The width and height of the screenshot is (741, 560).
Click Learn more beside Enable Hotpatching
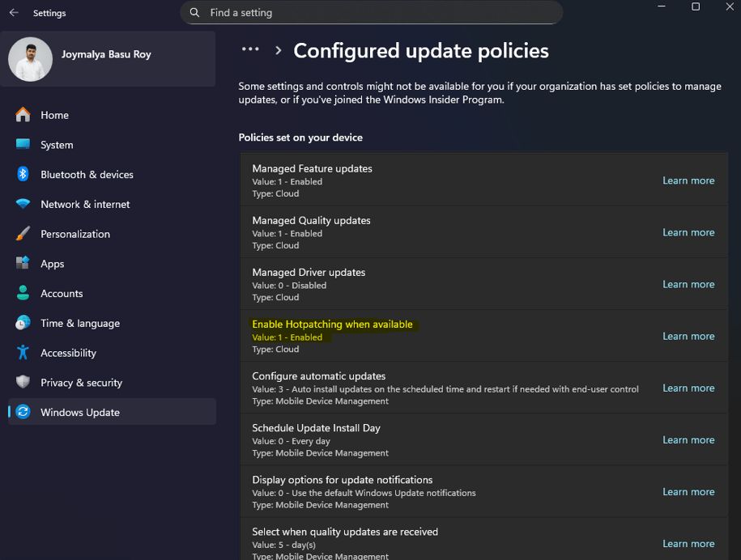pos(688,336)
